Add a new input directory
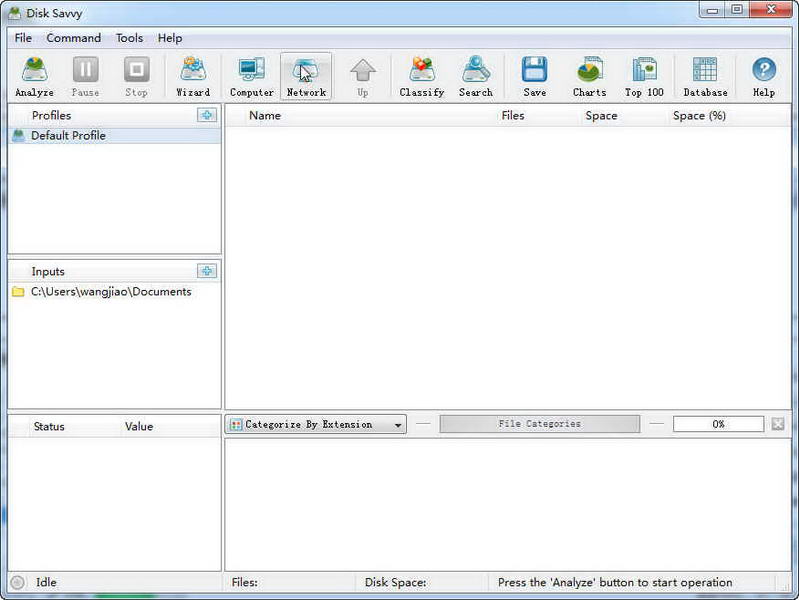The width and height of the screenshot is (799, 600). [207, 271]
